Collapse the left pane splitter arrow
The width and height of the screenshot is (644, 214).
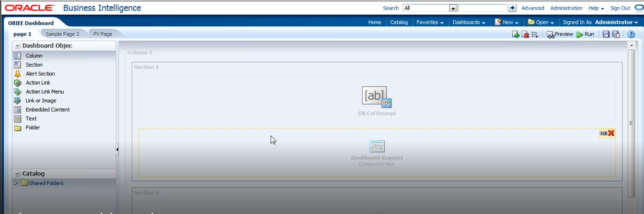[117, 149]
